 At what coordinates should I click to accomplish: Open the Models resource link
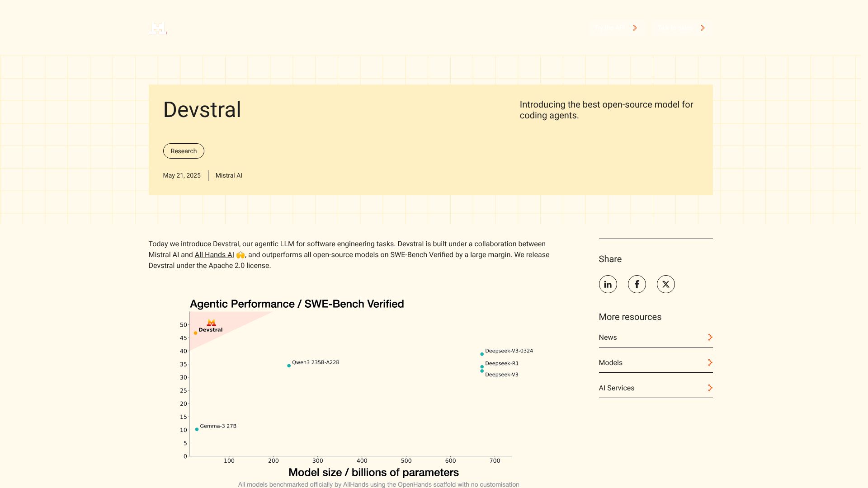coord(610,363)
